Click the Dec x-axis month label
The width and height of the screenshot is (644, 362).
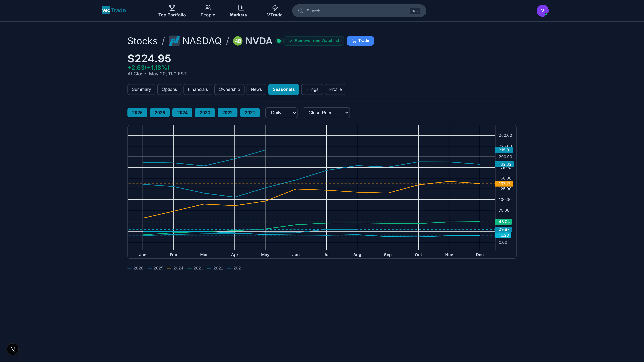coord(479,255)
